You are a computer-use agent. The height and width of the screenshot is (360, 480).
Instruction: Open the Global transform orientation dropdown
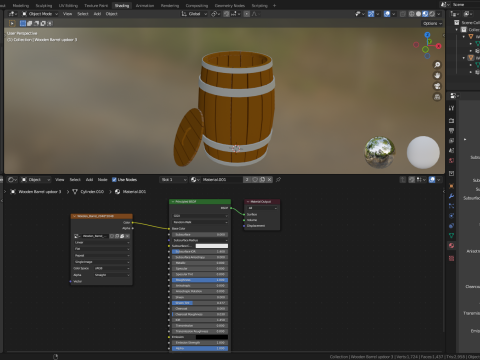194,14
